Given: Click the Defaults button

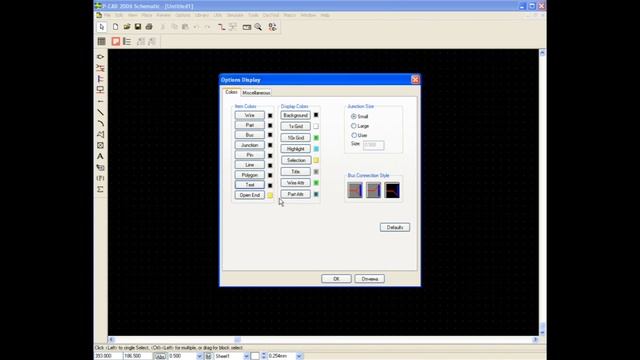Looking at the screenshot, I should (x=395, y=227).
